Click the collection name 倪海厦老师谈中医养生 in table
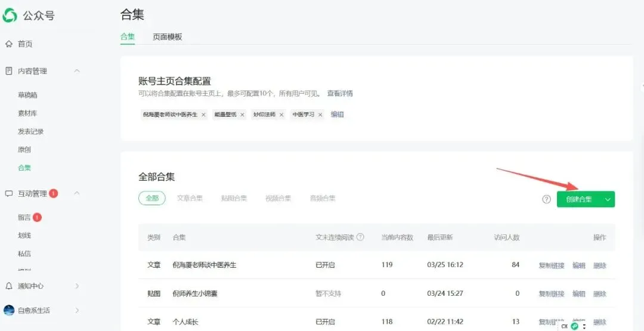Viewport: 644px width, 331px height. (205, 265)
